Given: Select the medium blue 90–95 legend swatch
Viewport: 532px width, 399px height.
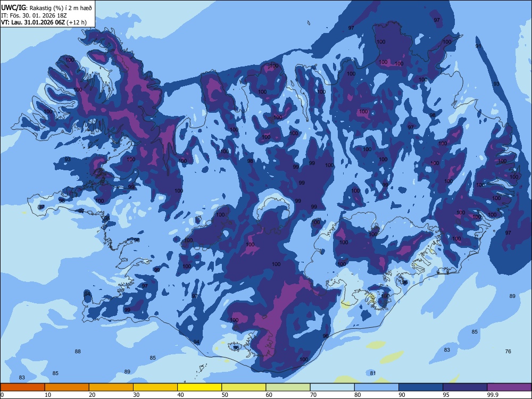Looking at the screenshot, I should tap(421, 387).
